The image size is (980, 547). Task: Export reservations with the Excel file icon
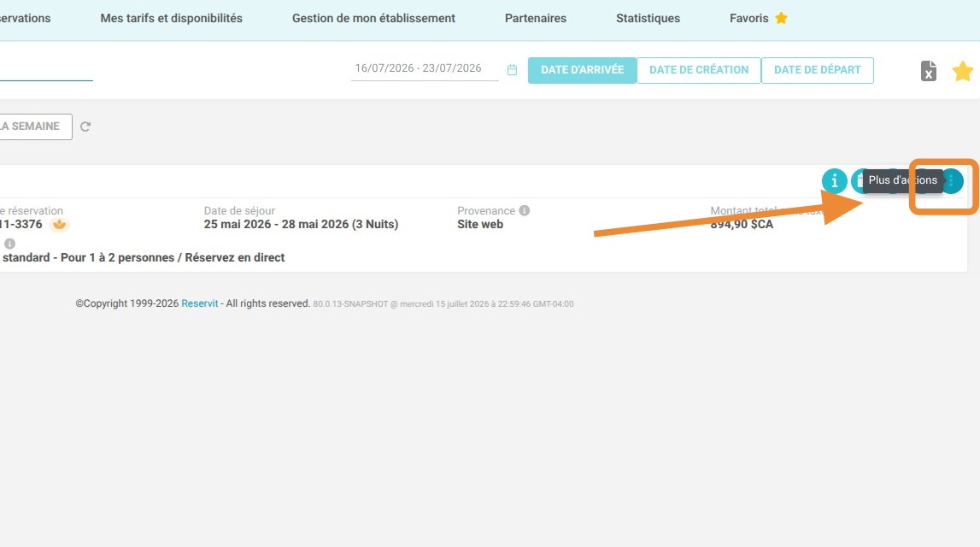coord(928,71)
